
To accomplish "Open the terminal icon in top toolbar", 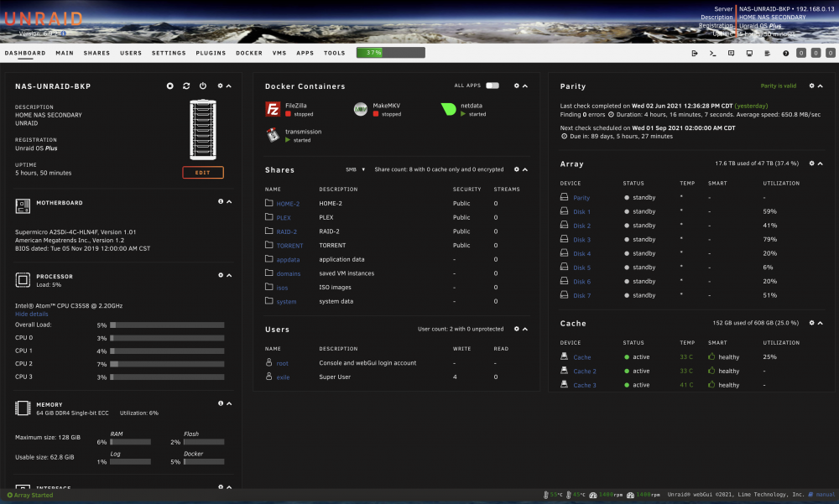I will point(712,53).
